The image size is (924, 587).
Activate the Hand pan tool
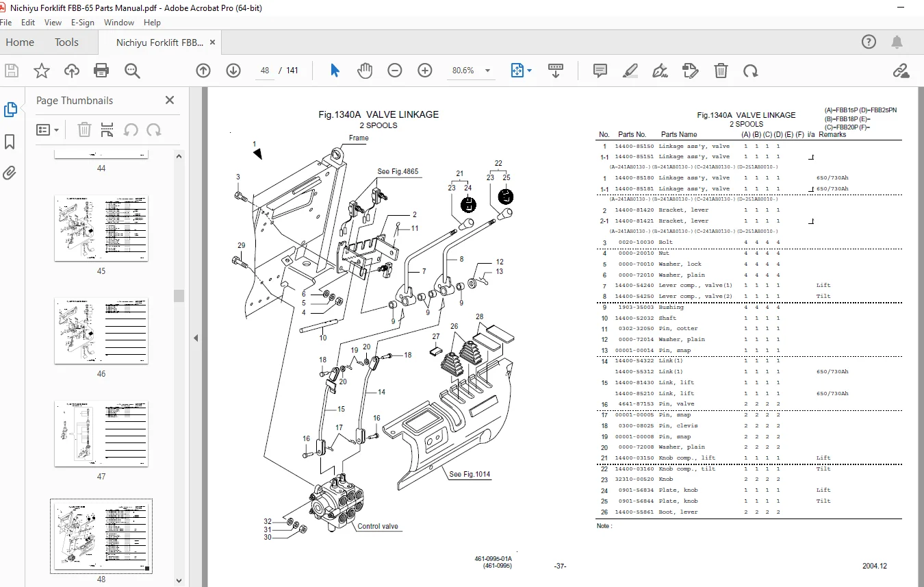(365, 71)
